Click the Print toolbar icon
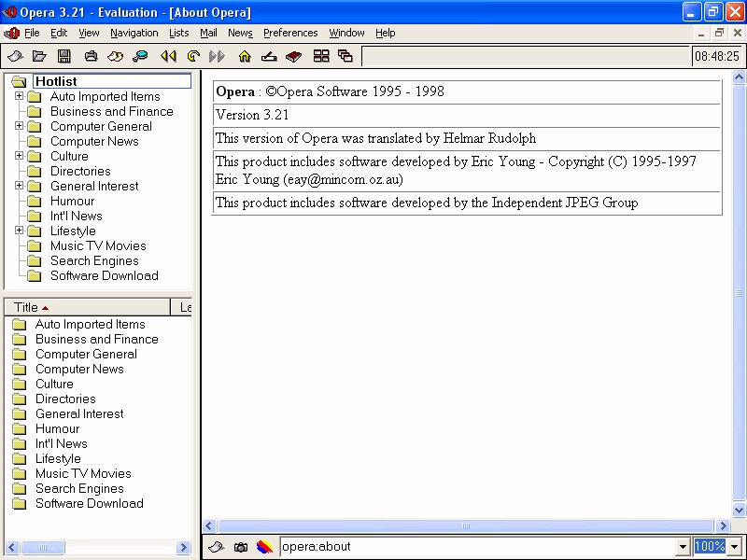The width and height of the screenshot is (747, 560). [x=91, y=56]
